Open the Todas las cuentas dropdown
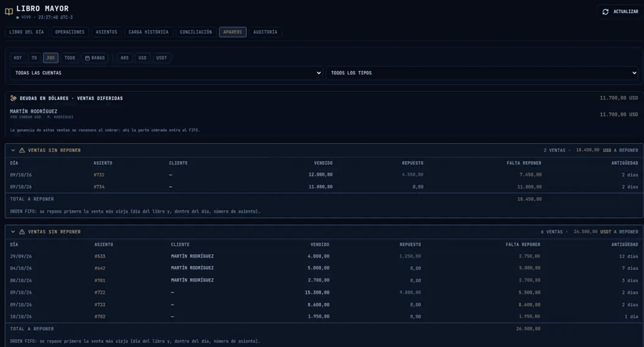This screenshot has width=644, height=347. pos(167,73)
